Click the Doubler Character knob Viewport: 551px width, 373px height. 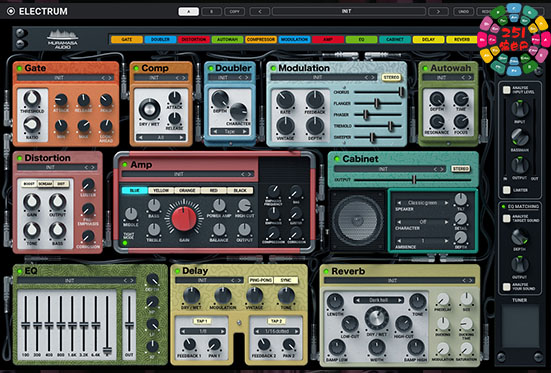point(239,111)
